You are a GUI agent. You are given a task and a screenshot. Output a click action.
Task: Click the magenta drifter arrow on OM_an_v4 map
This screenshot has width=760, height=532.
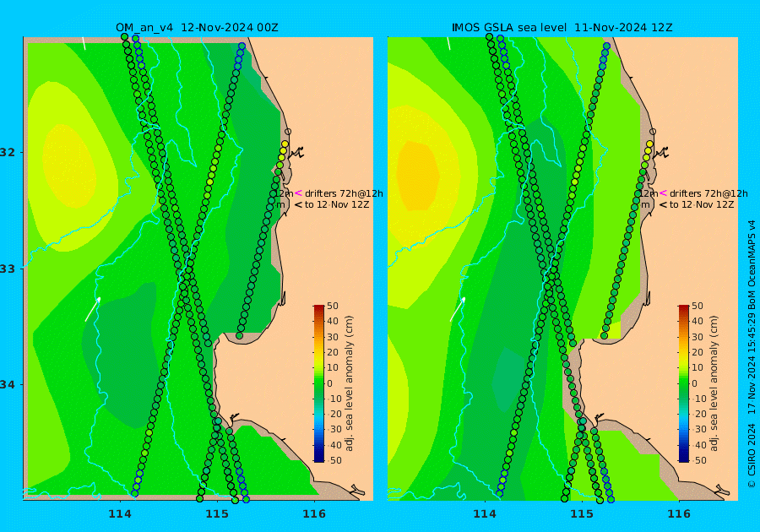tap(298, 193)
